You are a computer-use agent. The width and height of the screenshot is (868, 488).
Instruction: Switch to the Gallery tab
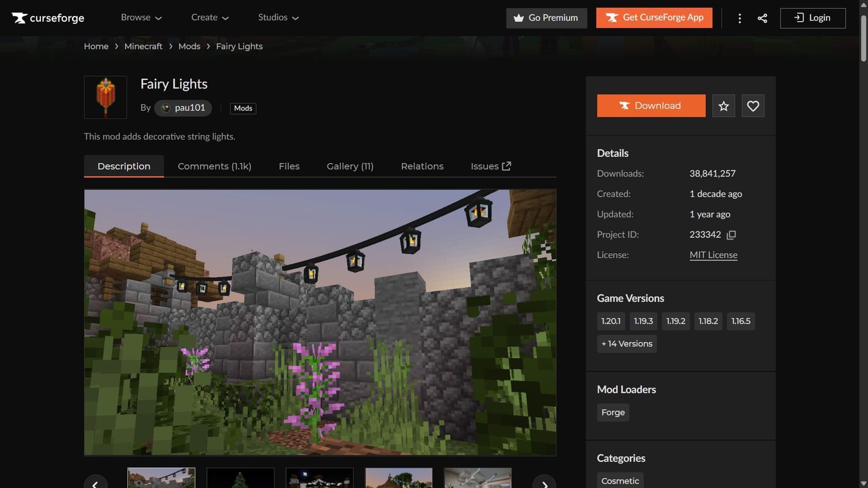click(x=349, y=166)
